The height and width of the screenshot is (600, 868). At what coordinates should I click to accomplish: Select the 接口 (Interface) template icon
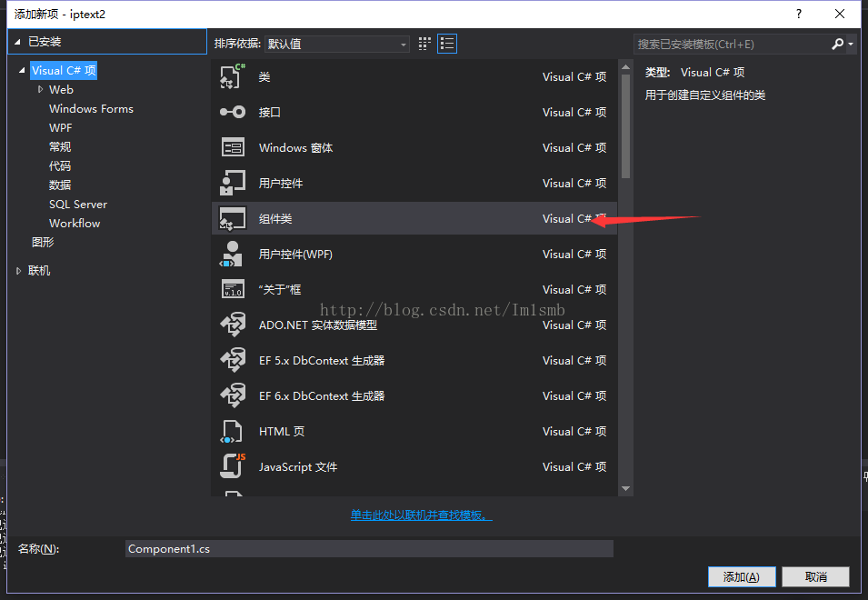(x=233, y=112)
